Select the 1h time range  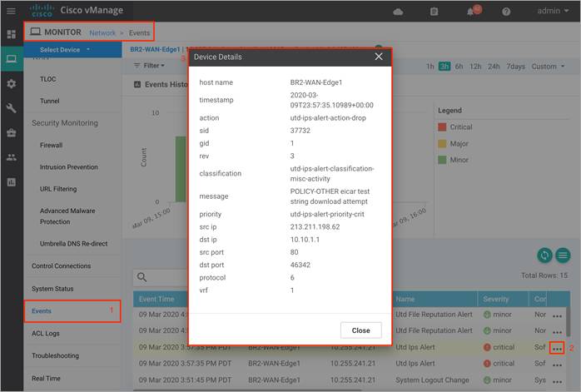tap(430, 67)
